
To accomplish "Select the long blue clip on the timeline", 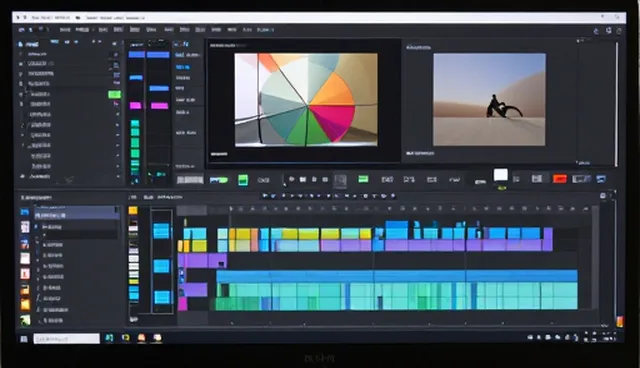I will (397, 276).
